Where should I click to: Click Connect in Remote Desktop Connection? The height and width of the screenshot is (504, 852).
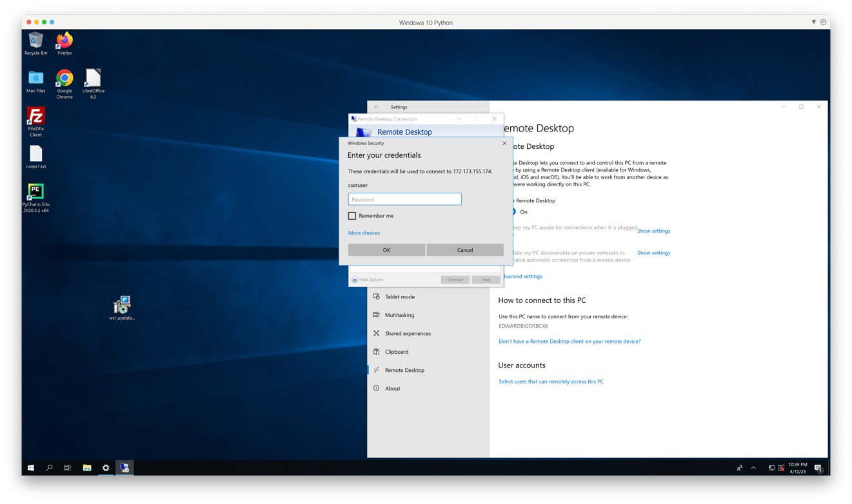click(455, 280)
